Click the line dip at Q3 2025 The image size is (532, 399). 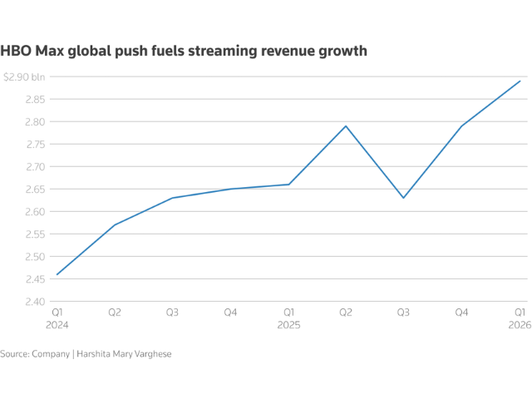[x=403, y=198]
